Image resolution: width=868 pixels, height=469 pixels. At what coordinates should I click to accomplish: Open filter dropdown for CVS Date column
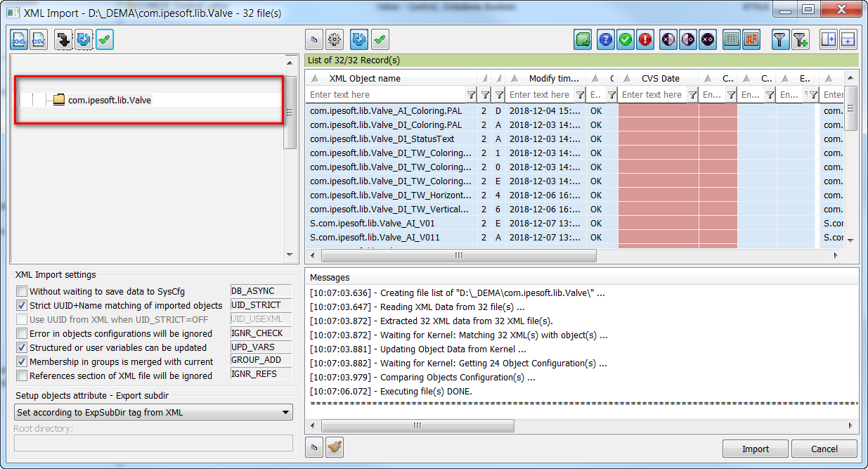(x=692, y=95)
